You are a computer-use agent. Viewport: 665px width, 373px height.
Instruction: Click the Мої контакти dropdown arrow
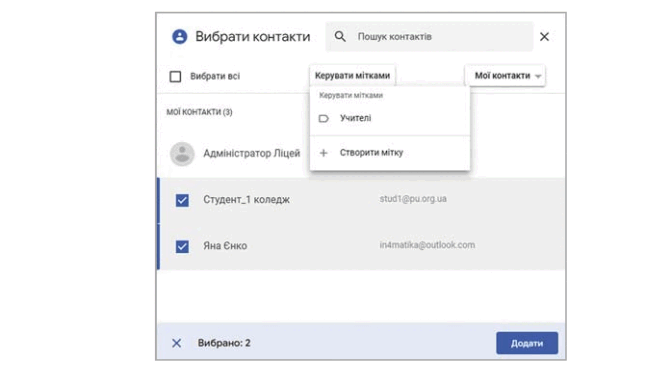pos(538,76)
